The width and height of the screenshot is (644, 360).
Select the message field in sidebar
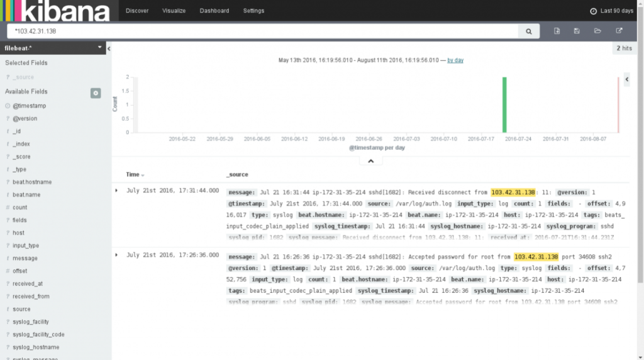click(25, 259)
